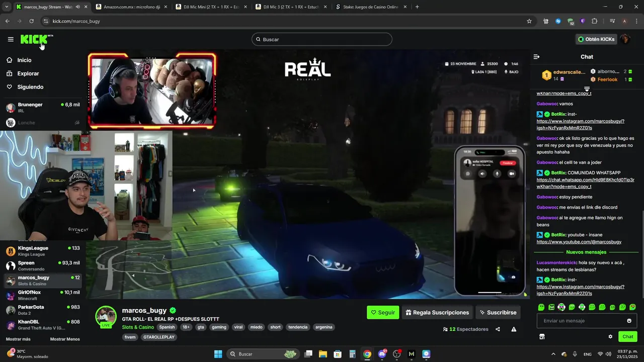Open Discord from the taskbar

382,354
